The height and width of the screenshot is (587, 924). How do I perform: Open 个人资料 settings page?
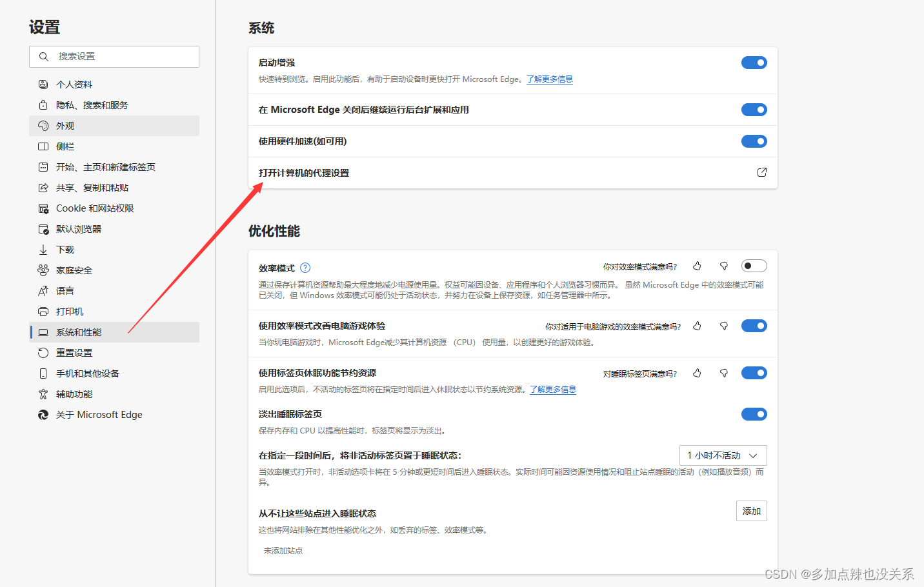coord(114,85)
